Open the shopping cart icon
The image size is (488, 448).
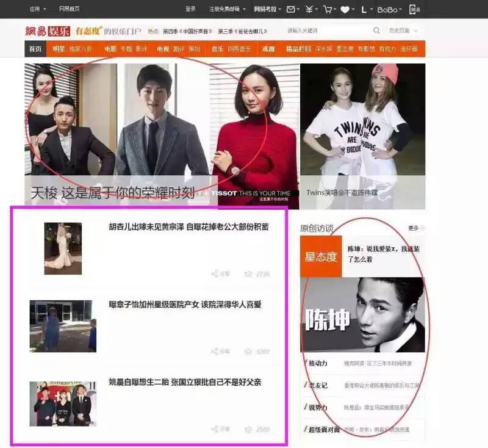click(x=328, y=9)
